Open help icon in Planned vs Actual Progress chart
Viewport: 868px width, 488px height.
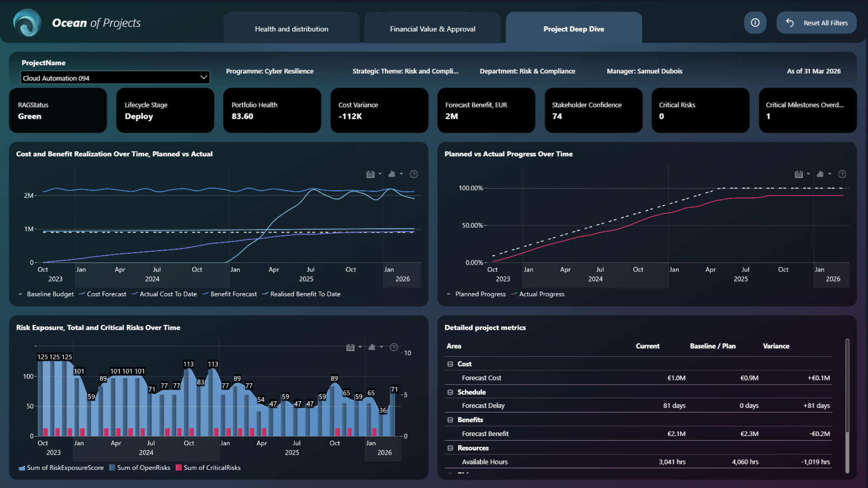tap(842, 174)
